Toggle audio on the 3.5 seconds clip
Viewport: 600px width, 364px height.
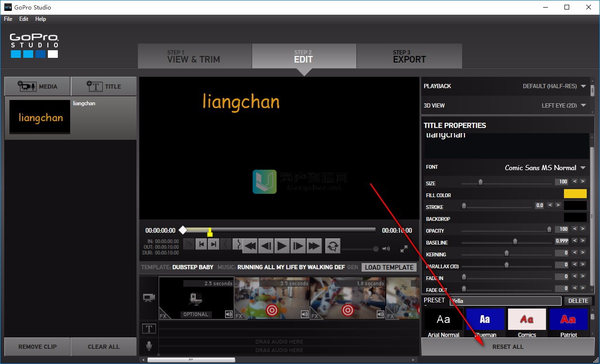304,314
